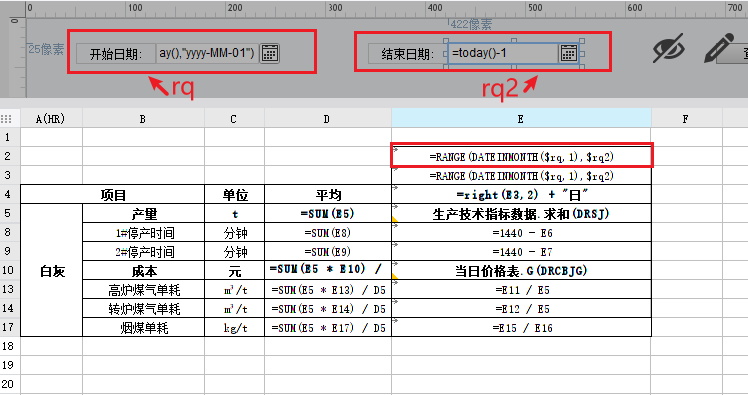748x395 pixels.
Task: Select the =E15 / E16 cell
Action: coord(521,328)
